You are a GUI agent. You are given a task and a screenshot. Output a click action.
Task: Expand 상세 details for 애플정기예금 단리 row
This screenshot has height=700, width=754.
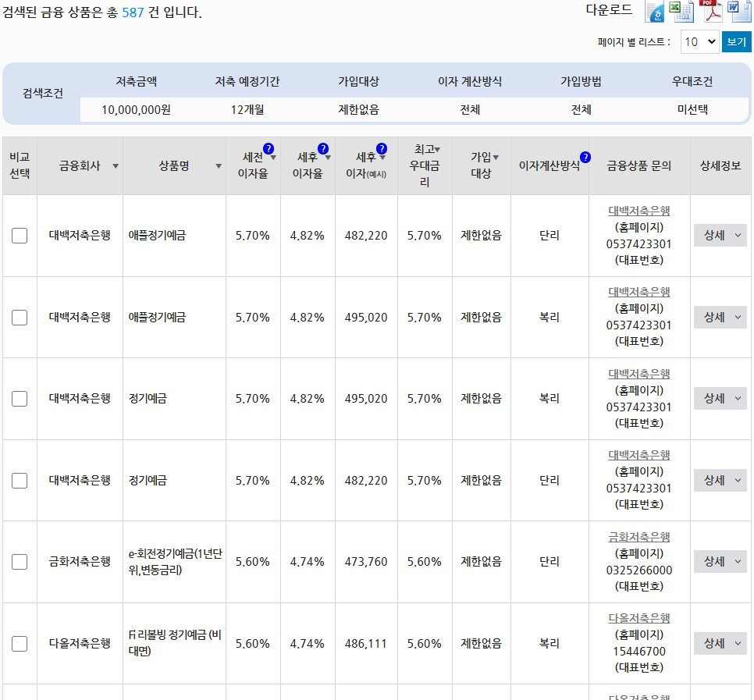720,236
